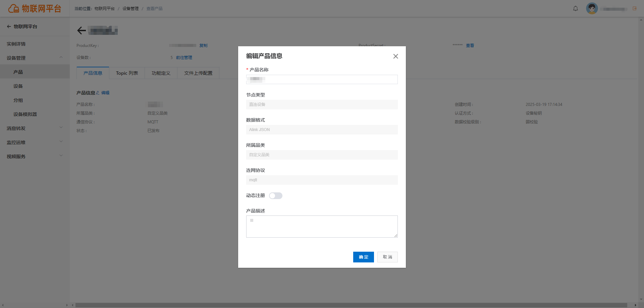Screen dimensions: 644x308
Task: Expand the 监控运维 sidebar menu
Action: click(x=61, y=142)
